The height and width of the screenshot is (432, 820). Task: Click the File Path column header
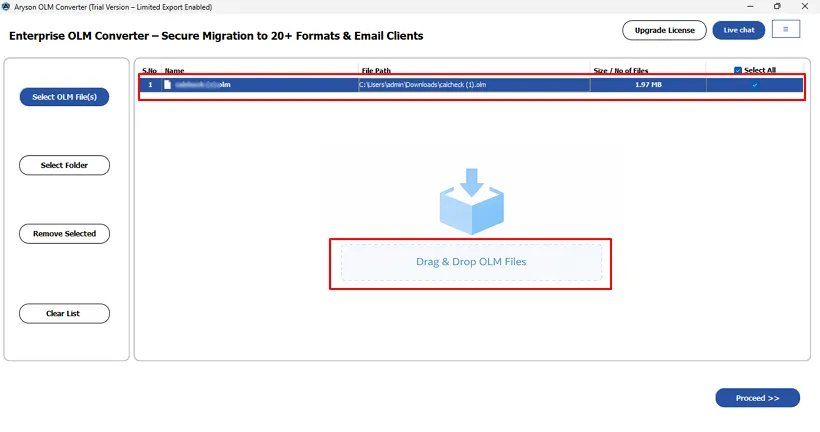tap(376, 71)
